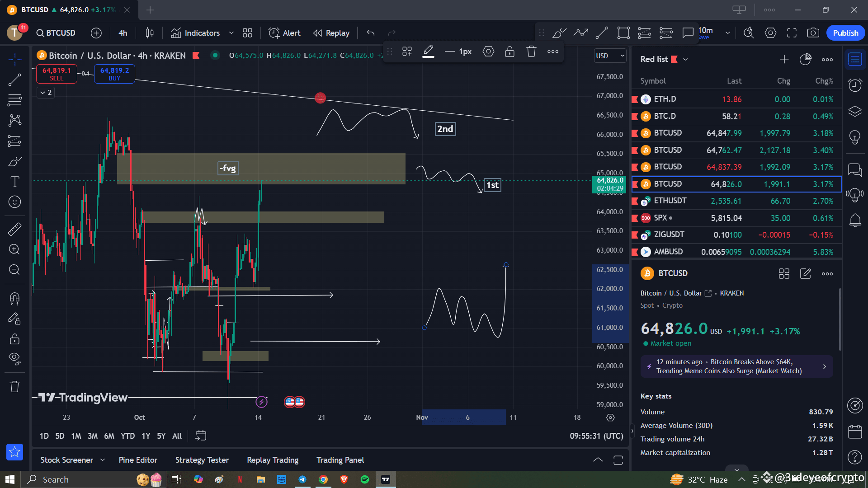
Task: Open the Measure ruler tool
Action: 15,229
